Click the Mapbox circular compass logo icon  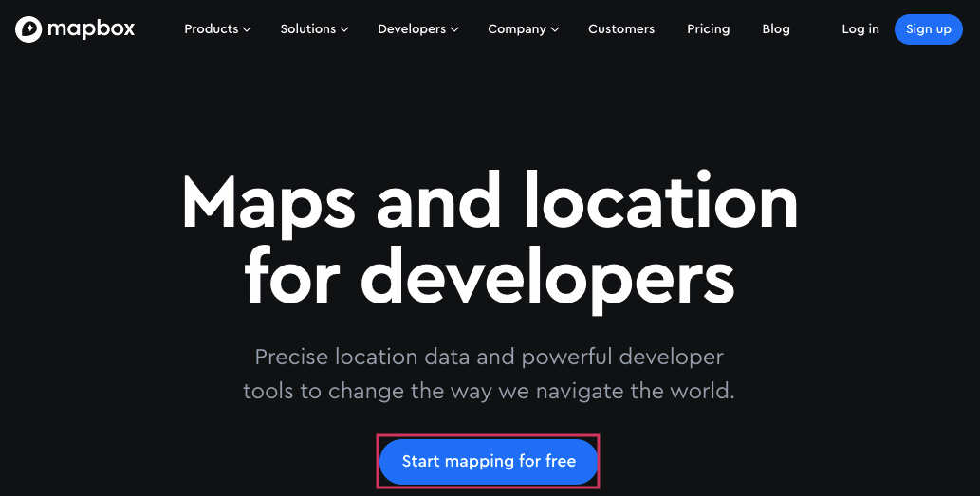click(28, 29)
